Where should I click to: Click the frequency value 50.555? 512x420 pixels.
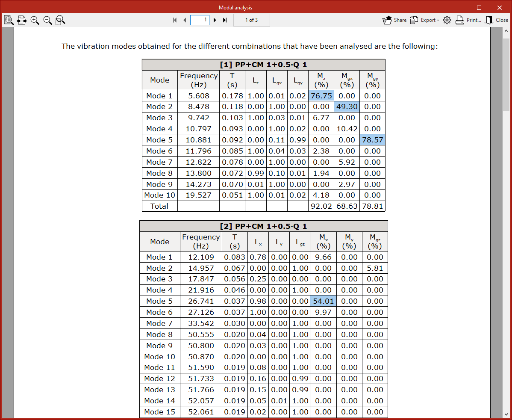(201, 334)
